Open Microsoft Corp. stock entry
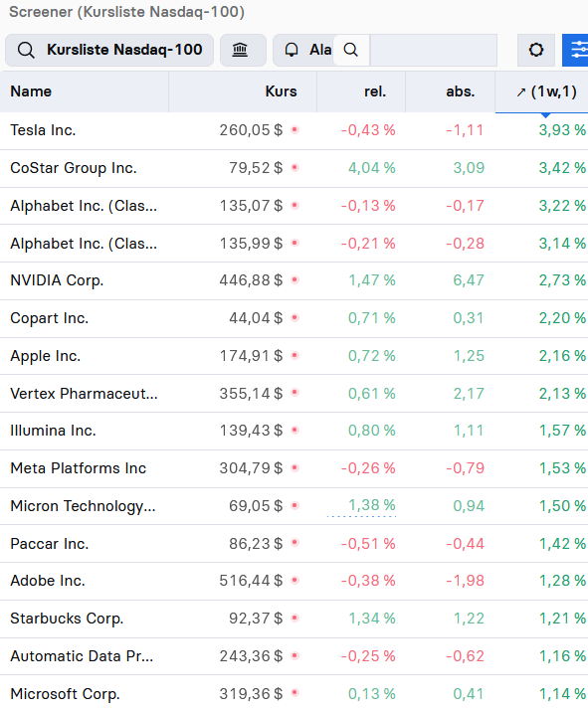The image size is (588, 710). point(294,693)
